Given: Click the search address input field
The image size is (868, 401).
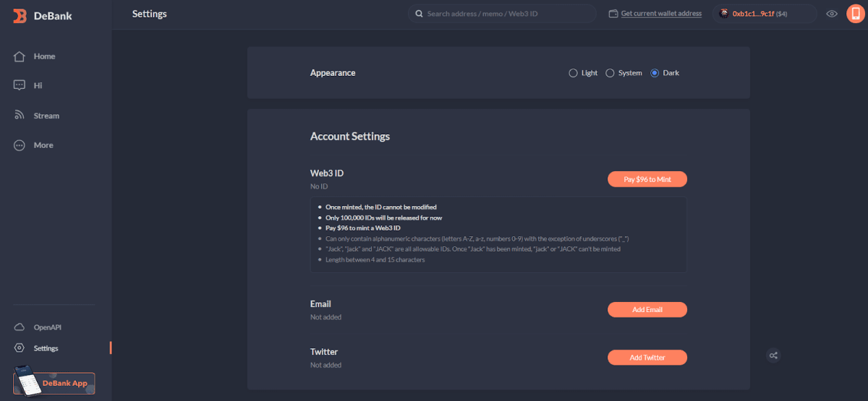Looking at the screenshot, I should (506, 14).
